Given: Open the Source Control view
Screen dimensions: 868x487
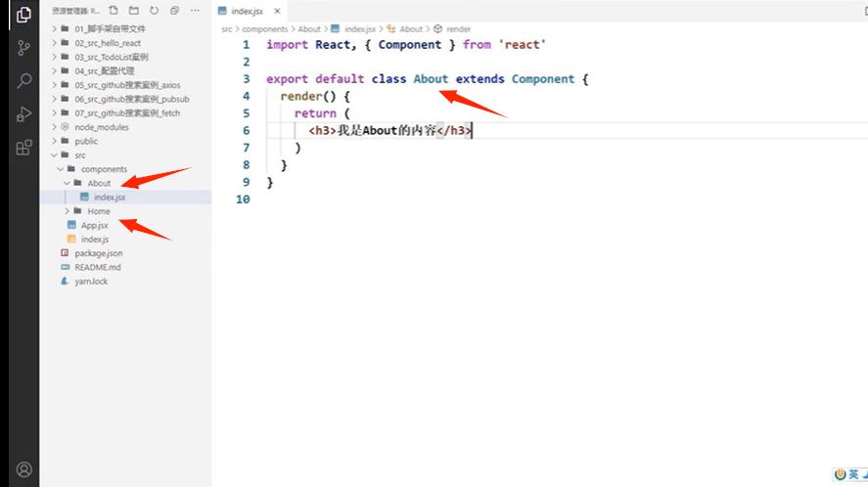Looking at the screenshot, I should 23,48.
